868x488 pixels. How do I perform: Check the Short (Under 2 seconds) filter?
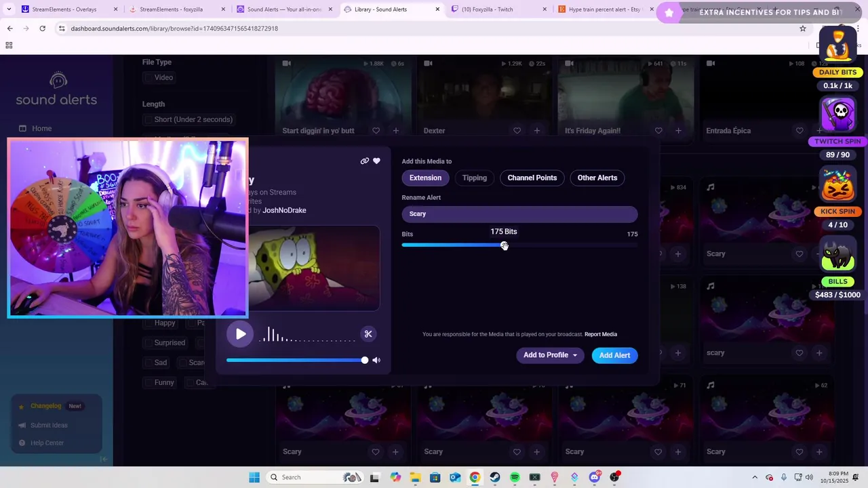pos(148,119)
